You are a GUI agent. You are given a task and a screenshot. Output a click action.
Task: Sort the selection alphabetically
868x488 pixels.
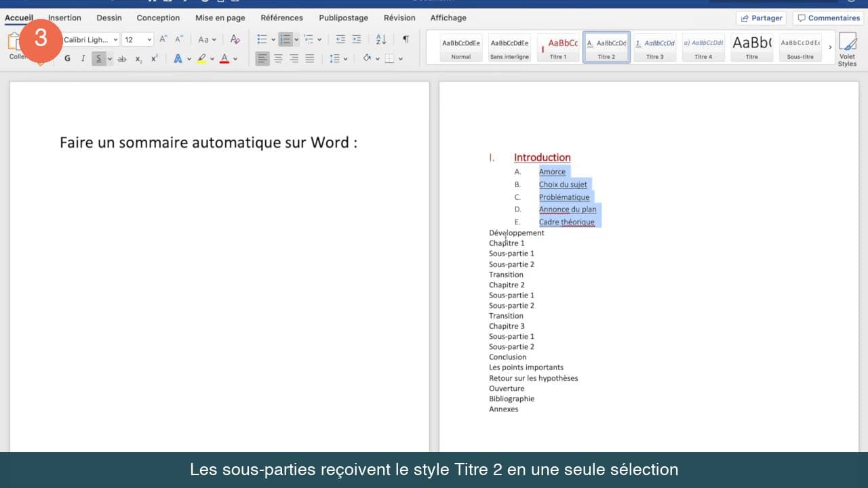[x=381, y=39]
